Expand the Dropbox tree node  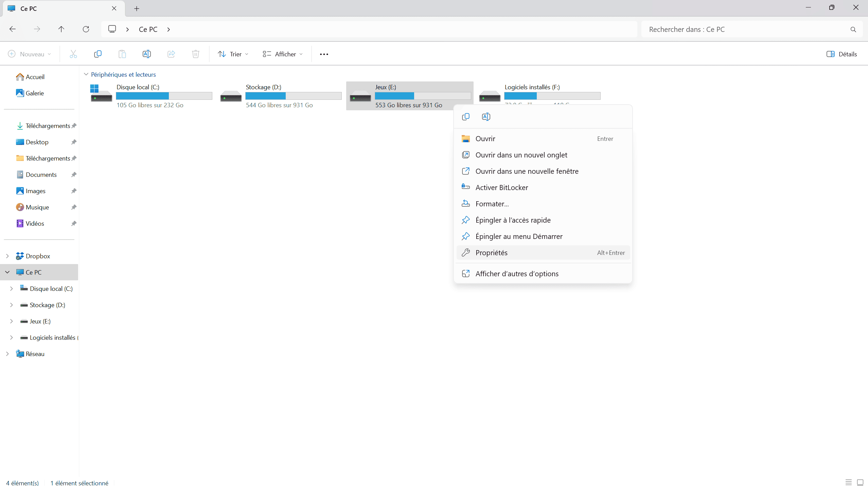(7, 256)
